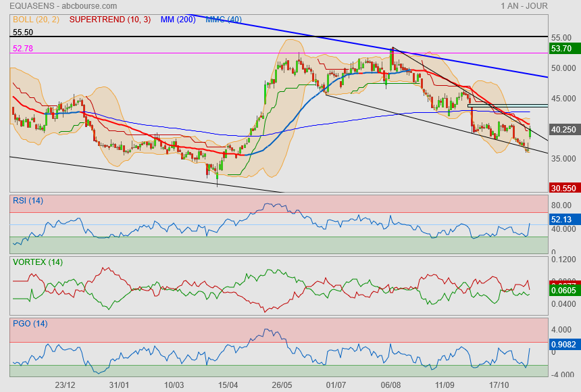Screen dimensions: 581x392
Task: Click the magenta 52.78 level label
Action: click(23, 49)
